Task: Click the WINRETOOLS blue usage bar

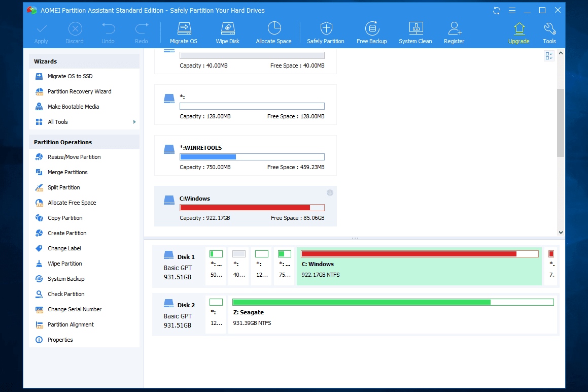Action: (x=252, y=157)
